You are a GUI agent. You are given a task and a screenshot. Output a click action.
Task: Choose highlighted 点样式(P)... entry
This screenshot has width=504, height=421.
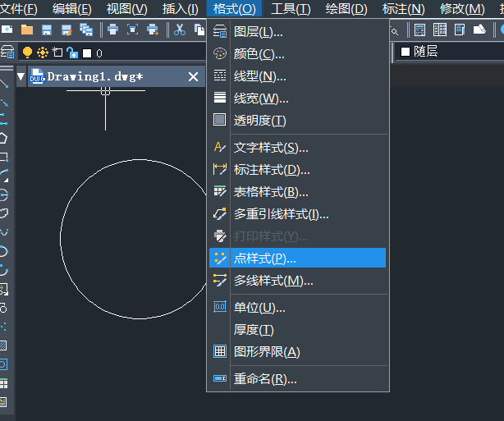(x=297, y=258)
